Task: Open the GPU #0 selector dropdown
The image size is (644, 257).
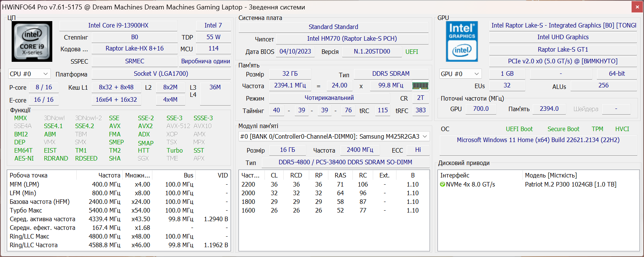Action: pyautogui.click(x=460, y=74)
